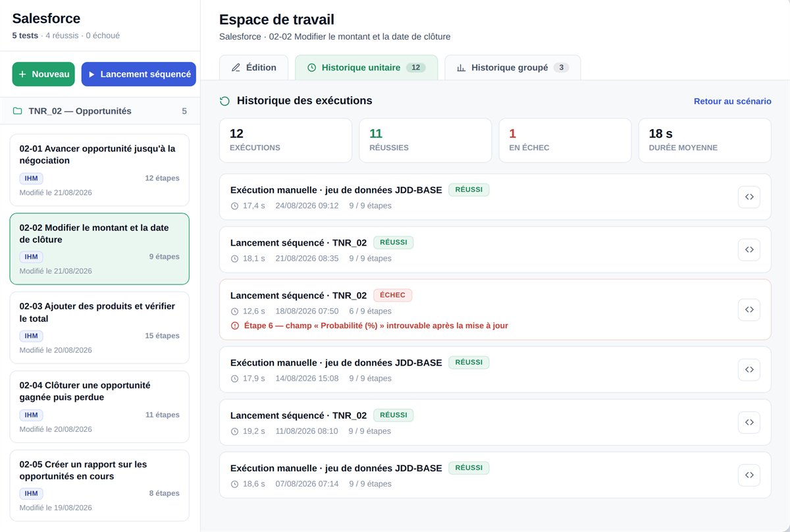Click the 12 count badge on Historique unitaire
790x532 pixels.
pyautogui.click(x=415, y=68)
